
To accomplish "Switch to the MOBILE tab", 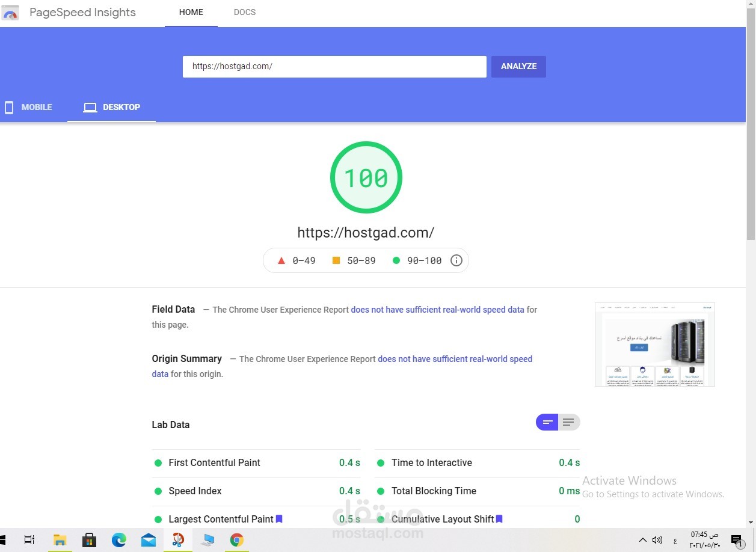I will point(28,108).
